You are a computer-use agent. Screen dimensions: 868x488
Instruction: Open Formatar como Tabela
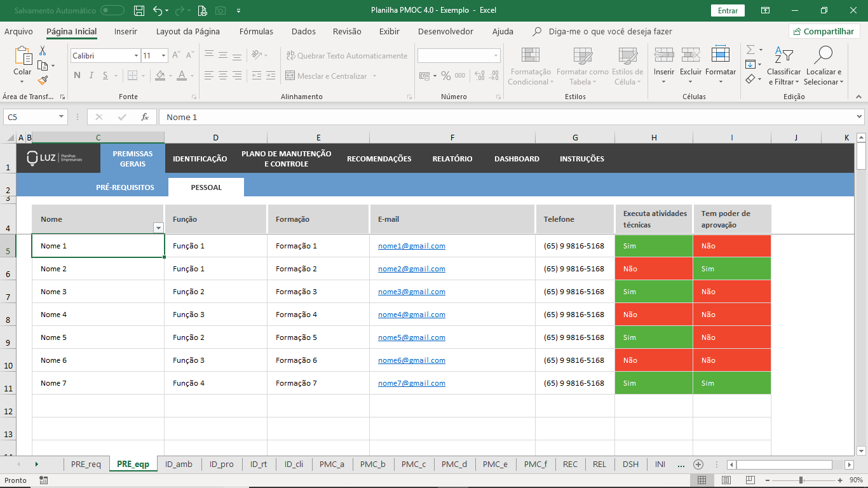pyautogui.click(x=583, y=65)
